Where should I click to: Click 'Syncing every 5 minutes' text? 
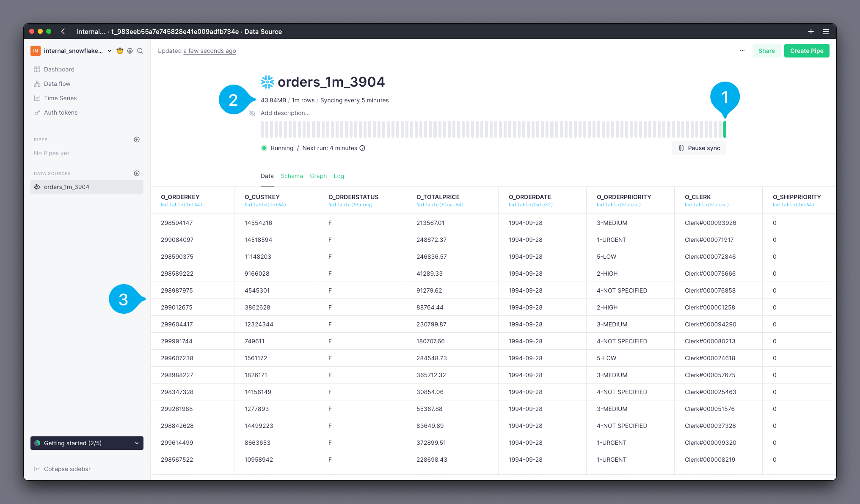point(354,100)
